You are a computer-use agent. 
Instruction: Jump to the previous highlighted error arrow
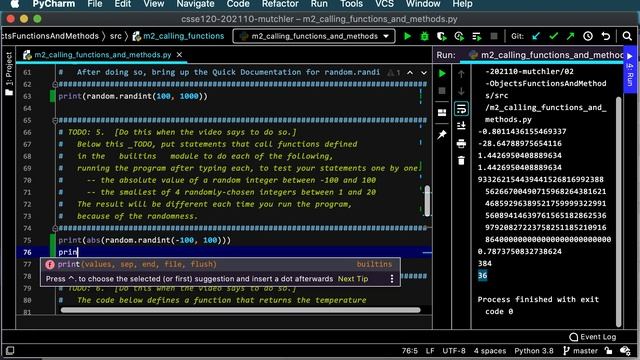(x=410, y=73)
